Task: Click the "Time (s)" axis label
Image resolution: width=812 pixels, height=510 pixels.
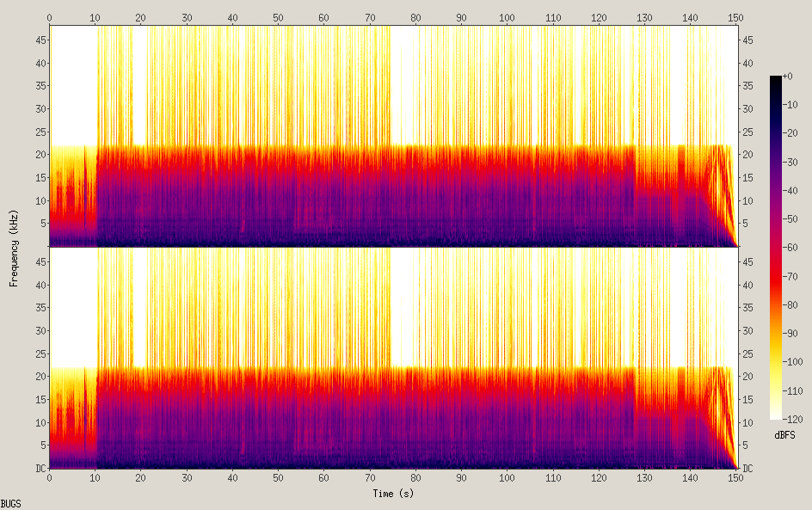Action: (x=393, y=494)
